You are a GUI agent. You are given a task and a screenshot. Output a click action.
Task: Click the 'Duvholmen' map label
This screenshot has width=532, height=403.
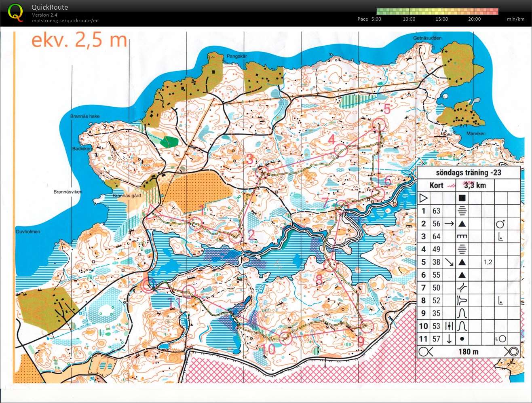28,232
